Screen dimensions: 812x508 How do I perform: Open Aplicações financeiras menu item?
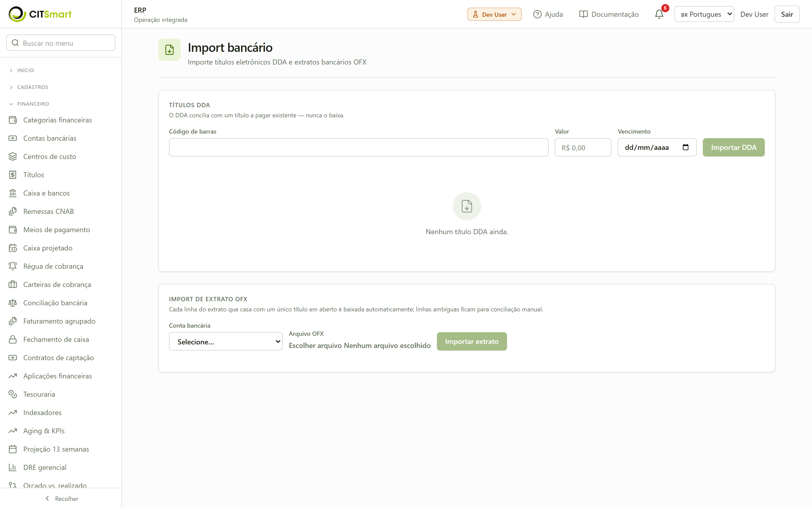[61, 376]
